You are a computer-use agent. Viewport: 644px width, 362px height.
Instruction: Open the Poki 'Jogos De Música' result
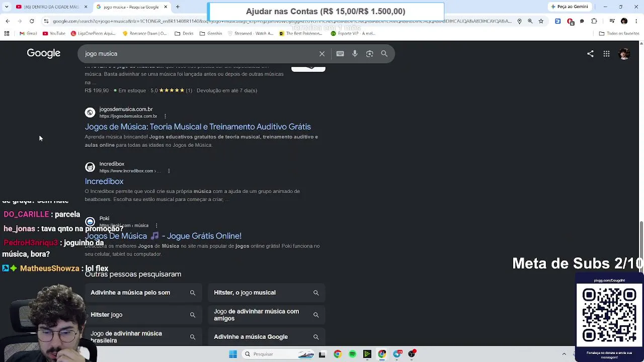[x=163, y=236]
